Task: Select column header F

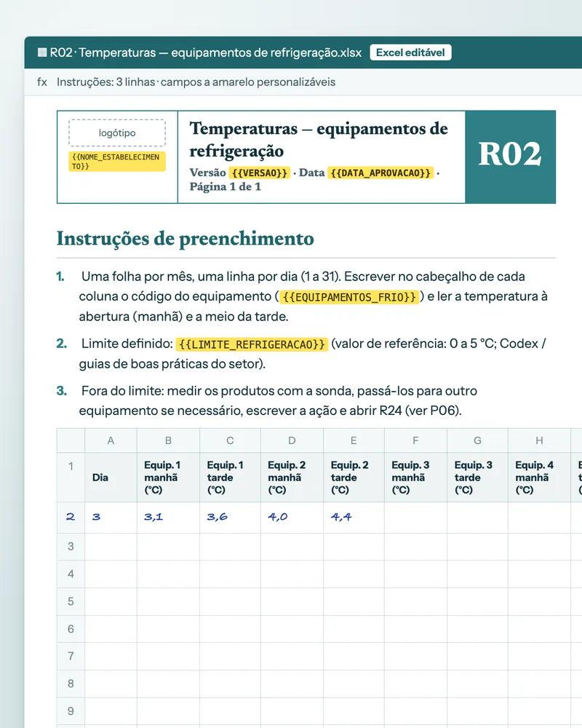Action: coord(415,440)
